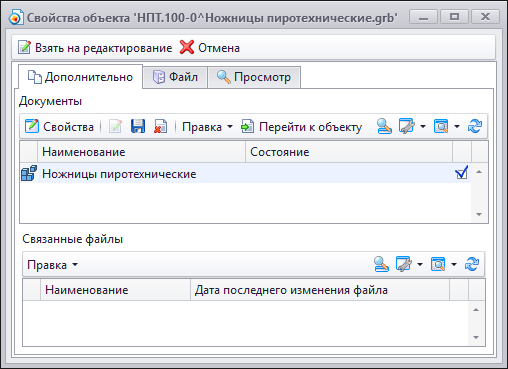Click 'Взять на редактирование' button
Image resolution: width=508 pixels, height=369 pixels.
click(x=95, y=48)
